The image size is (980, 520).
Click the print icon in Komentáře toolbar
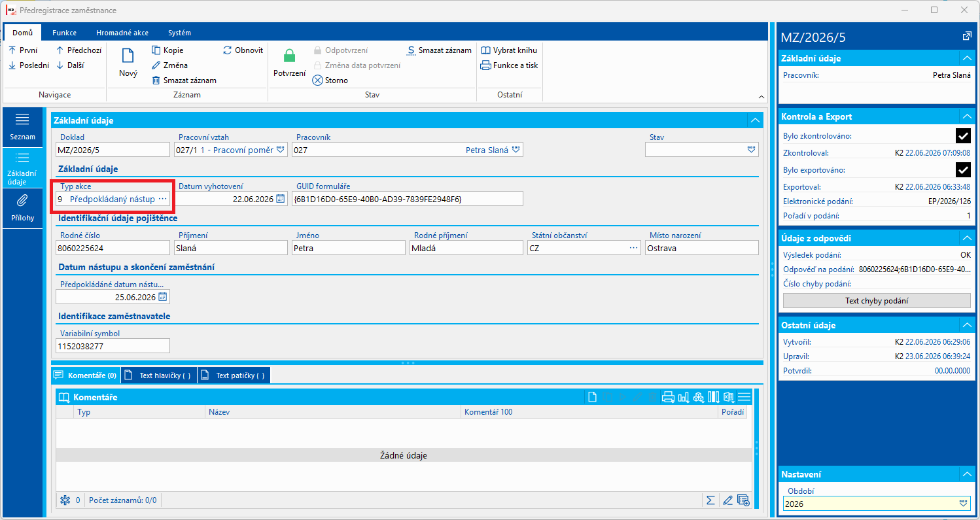668,397
